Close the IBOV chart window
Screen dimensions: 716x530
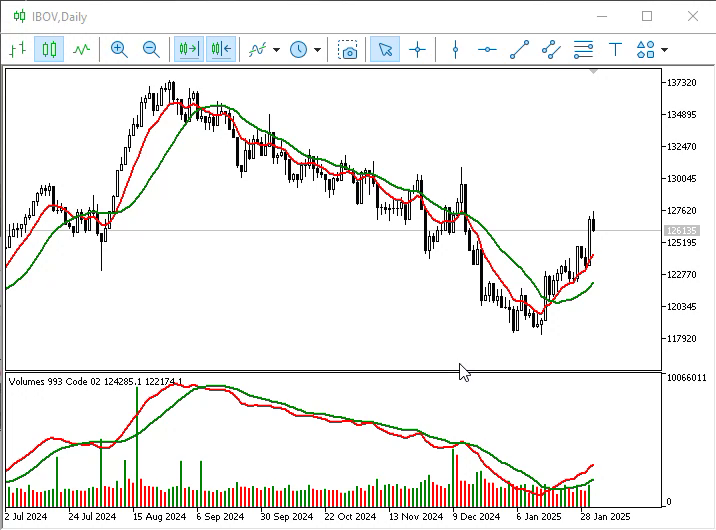pos(693,16)
